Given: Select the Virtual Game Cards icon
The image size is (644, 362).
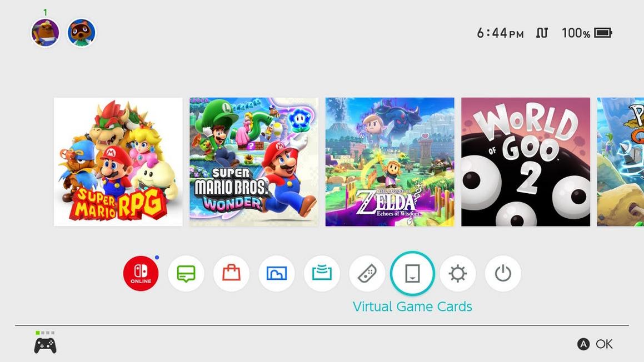Looking at the screenshot, I should [412, 273].
